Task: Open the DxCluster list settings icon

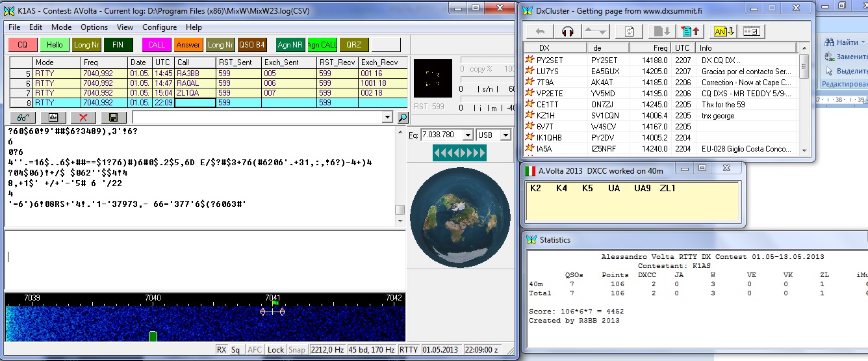Action: point(752,31)
